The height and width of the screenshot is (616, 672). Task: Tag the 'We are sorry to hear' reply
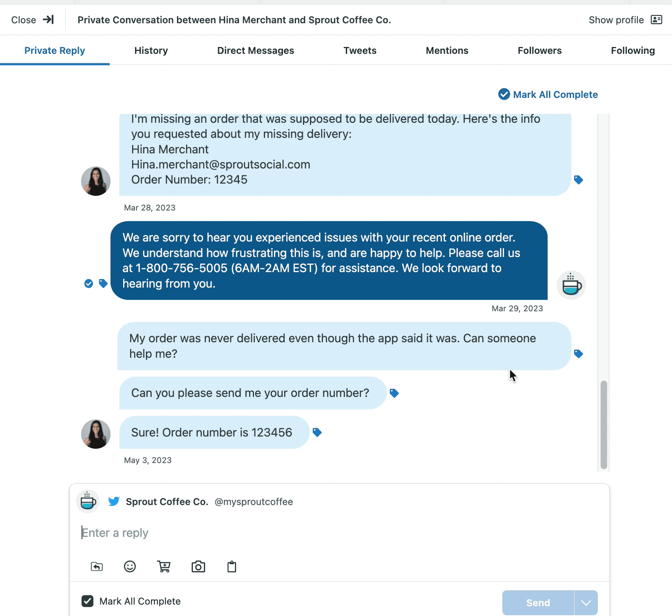[103, 284]
